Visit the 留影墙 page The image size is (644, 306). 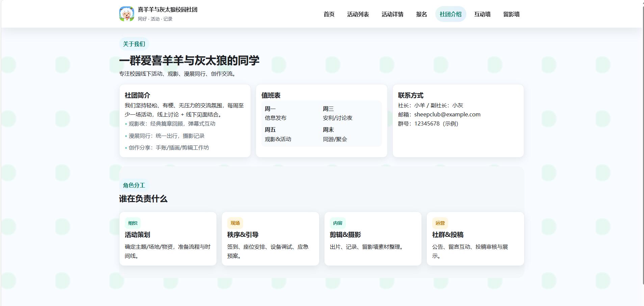click(x=511, y=15)
